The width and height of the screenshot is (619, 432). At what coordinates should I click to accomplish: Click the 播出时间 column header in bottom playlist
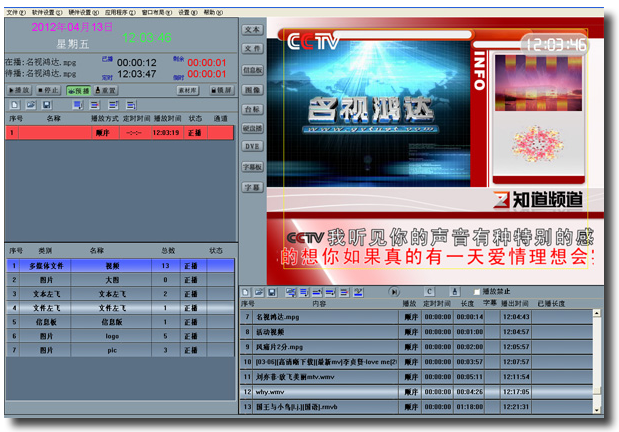click(x=515, y=304)
